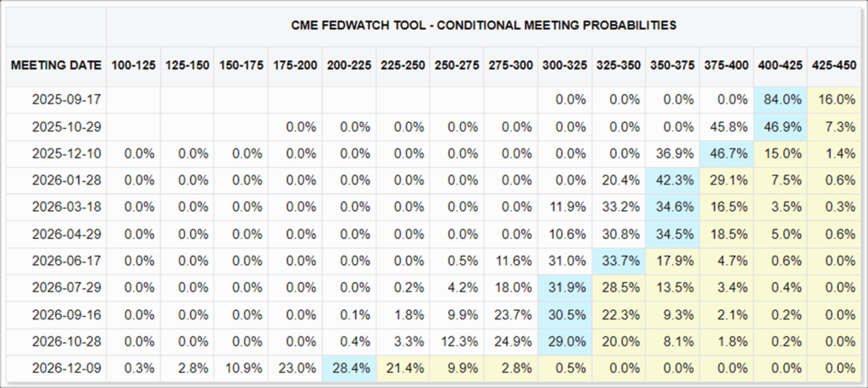
Task: Select the 2025-12-10 meeting date
Action: pyautogui.click(x=67, y=154)
